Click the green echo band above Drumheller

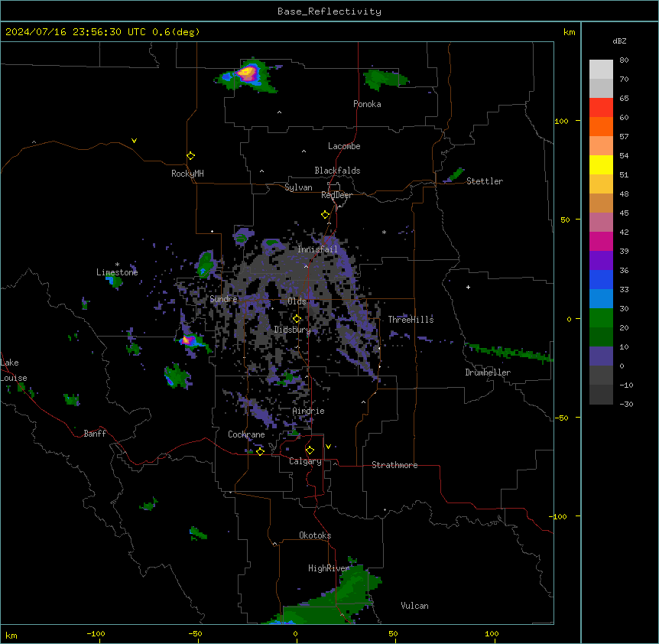click(x=508, y=352)
